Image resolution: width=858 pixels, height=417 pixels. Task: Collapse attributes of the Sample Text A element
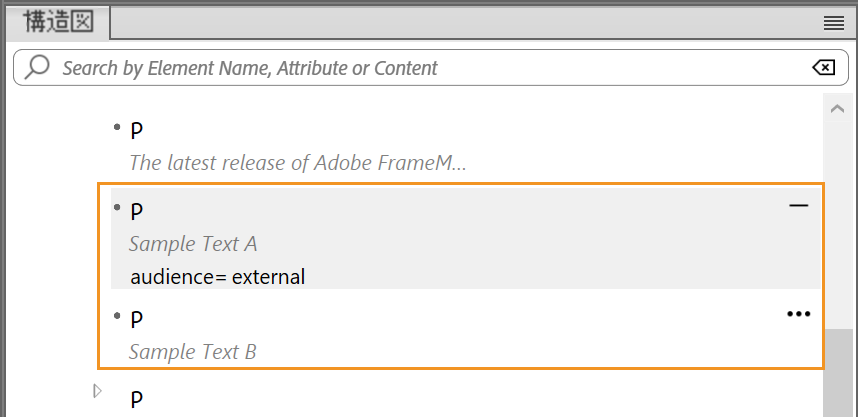(798, 206)
